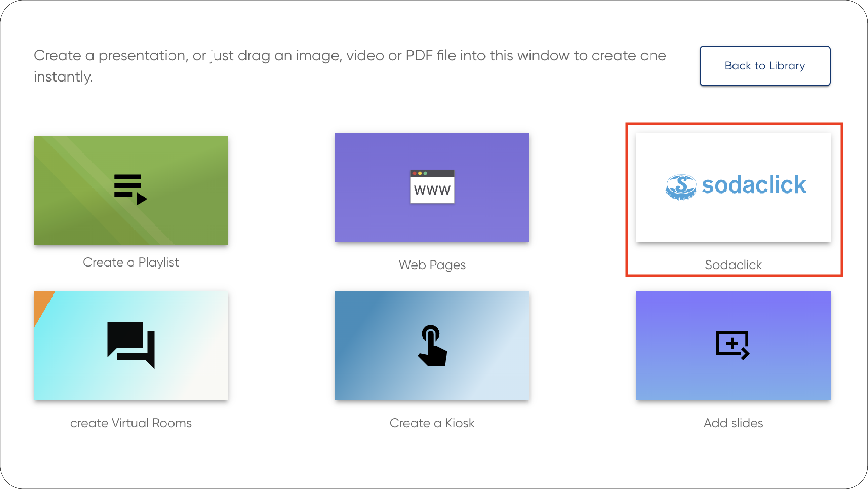Open the chat bubbles Virtual Rooms icon
The image size is (868, 489).
pyautogui.click(x=131, y=345)
